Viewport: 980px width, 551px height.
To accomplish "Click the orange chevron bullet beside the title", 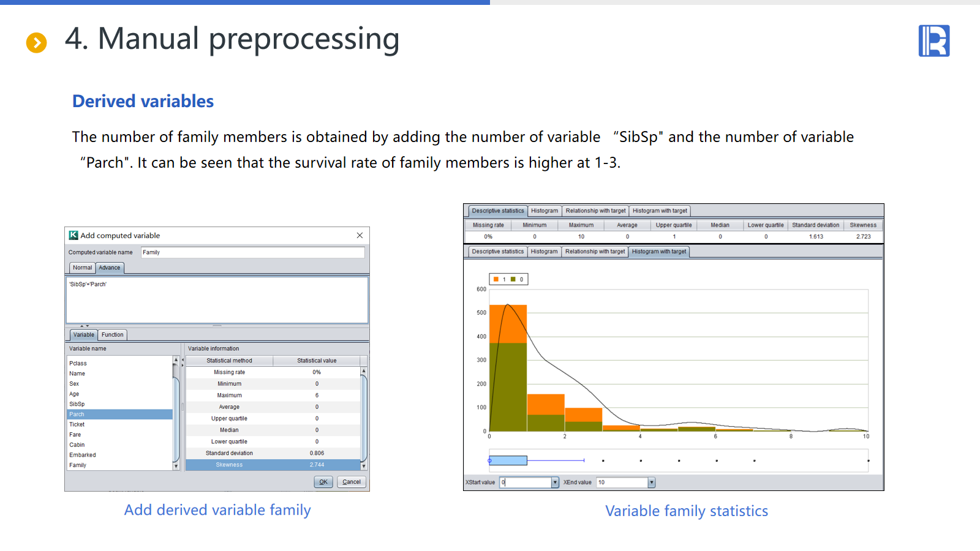I will click(36, 42).
